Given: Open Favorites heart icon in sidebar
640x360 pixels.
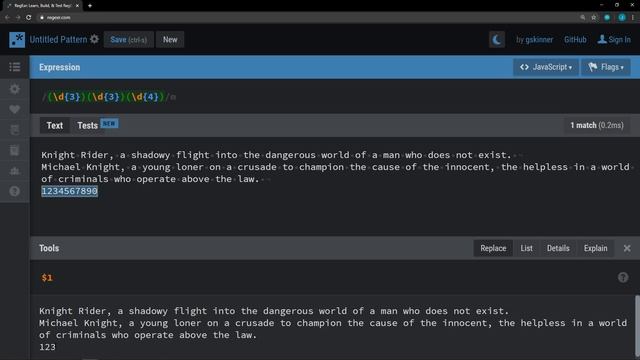Looking at the screenshot, I should click(x=15, y=109).
